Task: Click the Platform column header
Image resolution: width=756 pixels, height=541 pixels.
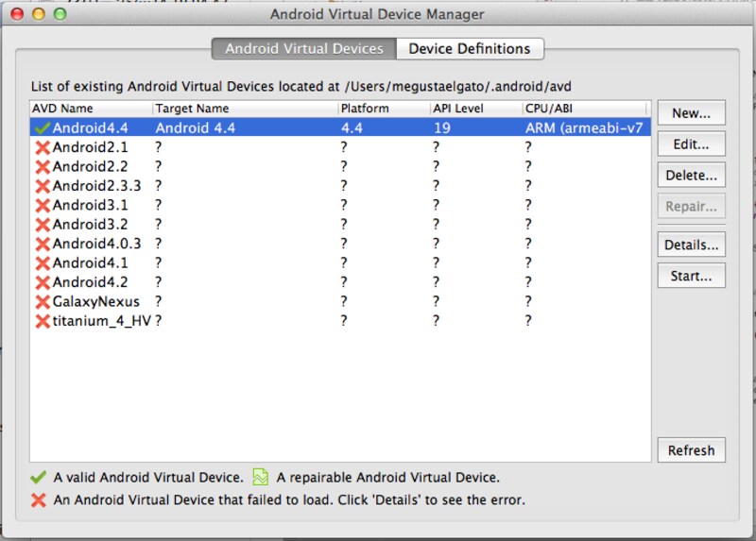Action: point(383,109)
